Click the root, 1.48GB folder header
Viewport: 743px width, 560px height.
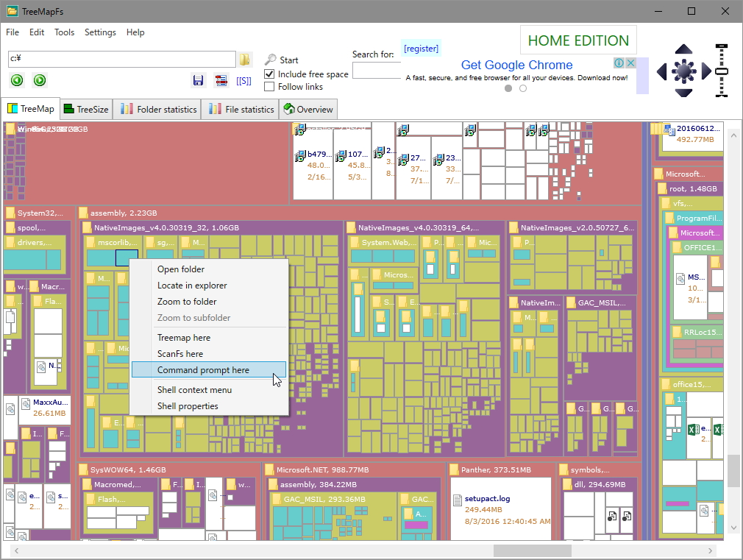pos(692,188)
